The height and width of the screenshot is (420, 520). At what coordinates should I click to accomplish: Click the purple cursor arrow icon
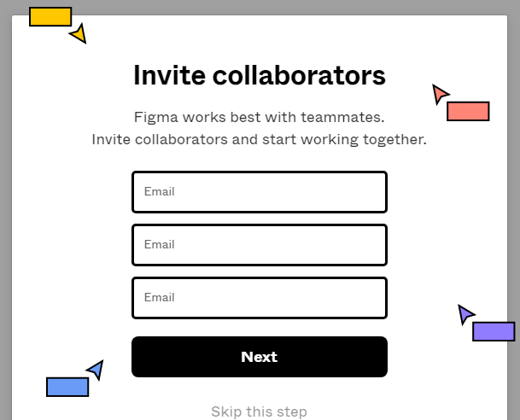[465, 314]
